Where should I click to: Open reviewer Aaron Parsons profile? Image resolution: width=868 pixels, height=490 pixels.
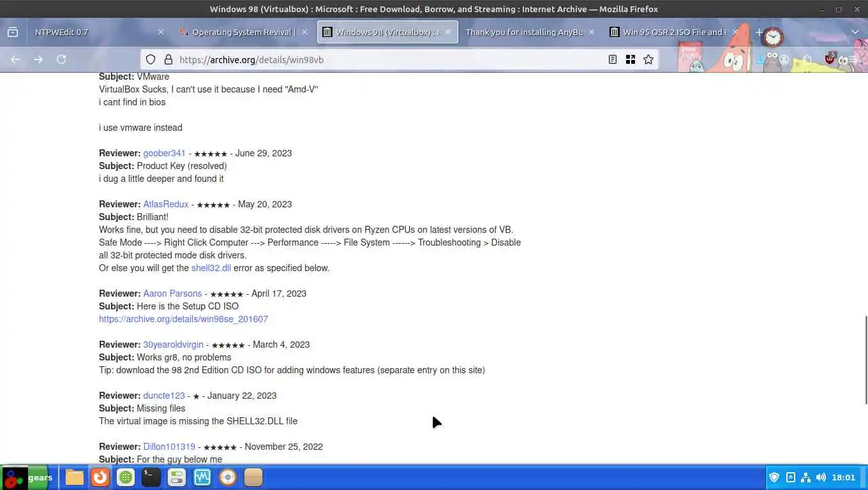click(172, 293)
